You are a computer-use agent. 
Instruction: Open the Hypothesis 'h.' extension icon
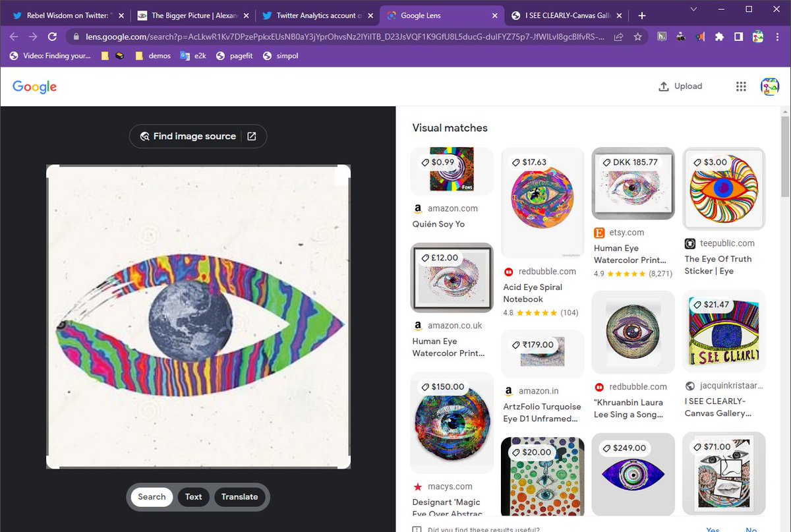tap(662, 37)
